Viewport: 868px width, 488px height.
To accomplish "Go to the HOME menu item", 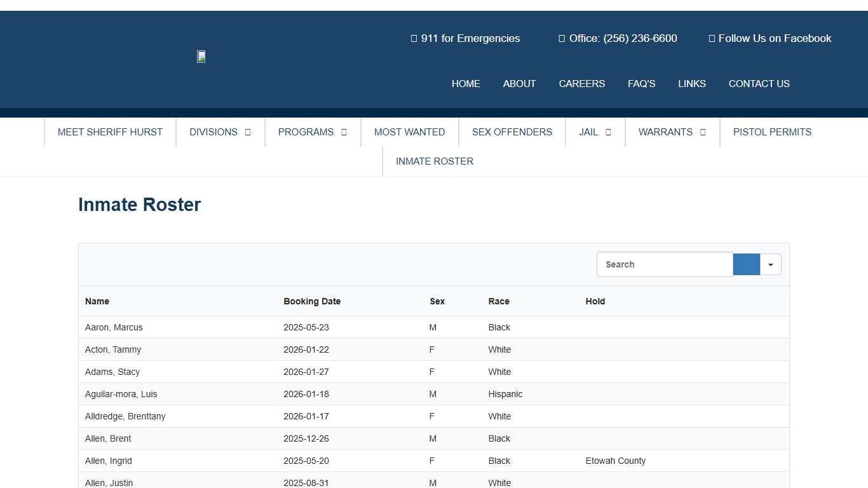I will tap(466, 83).
